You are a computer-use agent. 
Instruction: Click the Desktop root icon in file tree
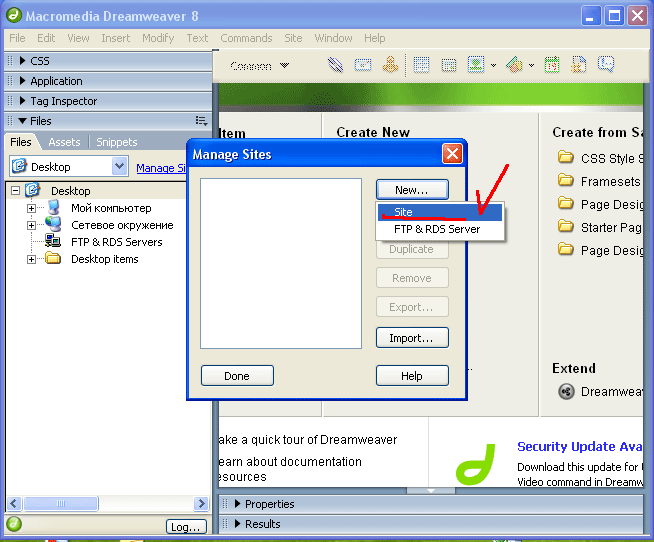[x=33, y=190]
